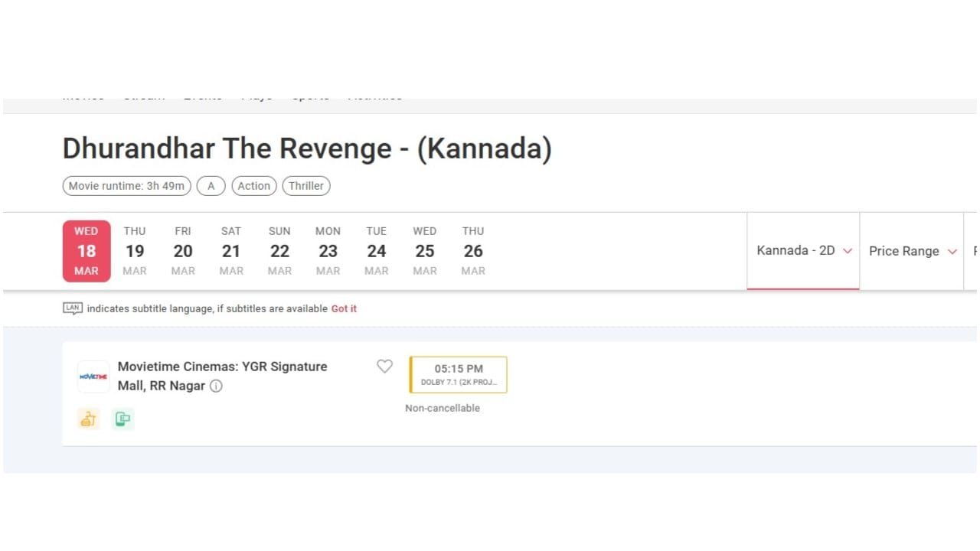Click the Action genre tag
The height and width of the screenshot is (551, 980).
[254, 186]
